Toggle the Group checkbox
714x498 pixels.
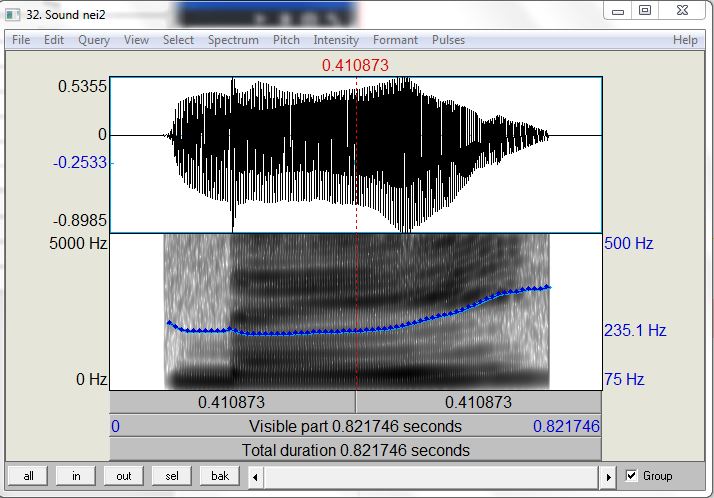click(x=631, y=476)
